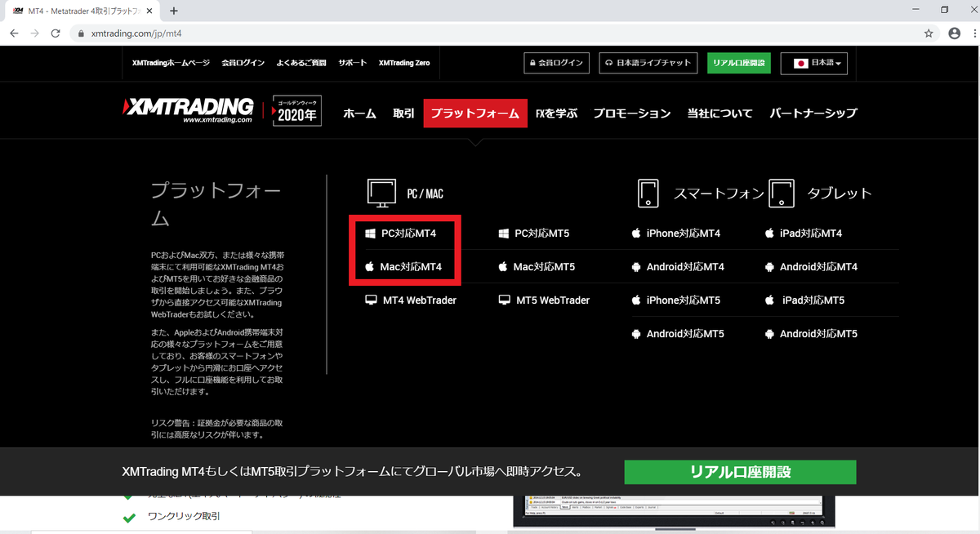Open Mac対応MT4 link
The image size is (980, 534).
point(411,266)
